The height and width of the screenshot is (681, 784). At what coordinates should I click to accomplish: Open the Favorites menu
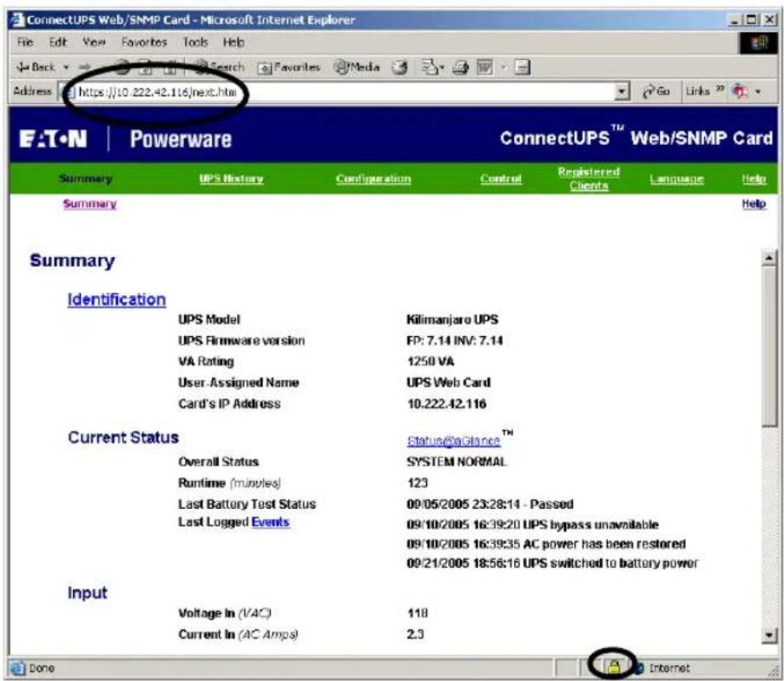144,43
